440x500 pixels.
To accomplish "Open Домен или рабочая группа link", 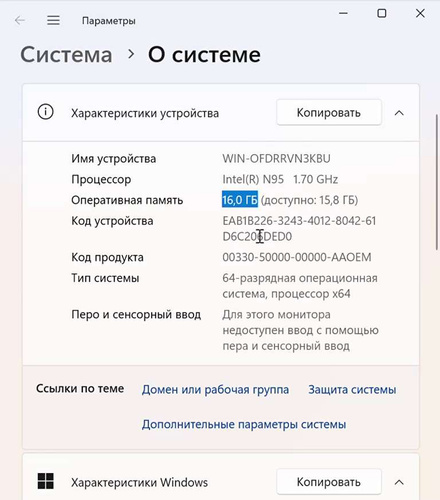I will click(215, 389).
